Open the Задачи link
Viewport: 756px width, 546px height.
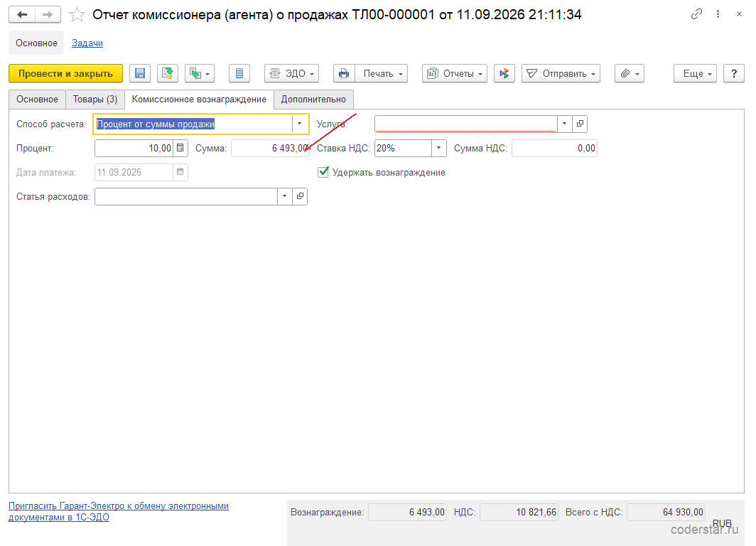coord(87,43)
